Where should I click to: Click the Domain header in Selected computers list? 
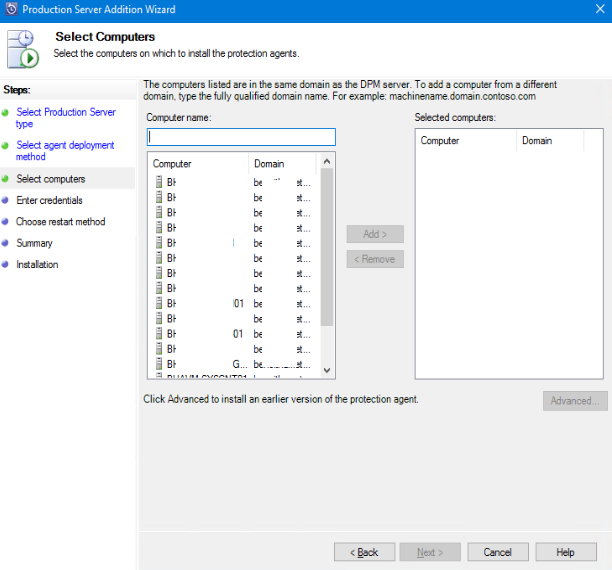[x=550, y=141]
